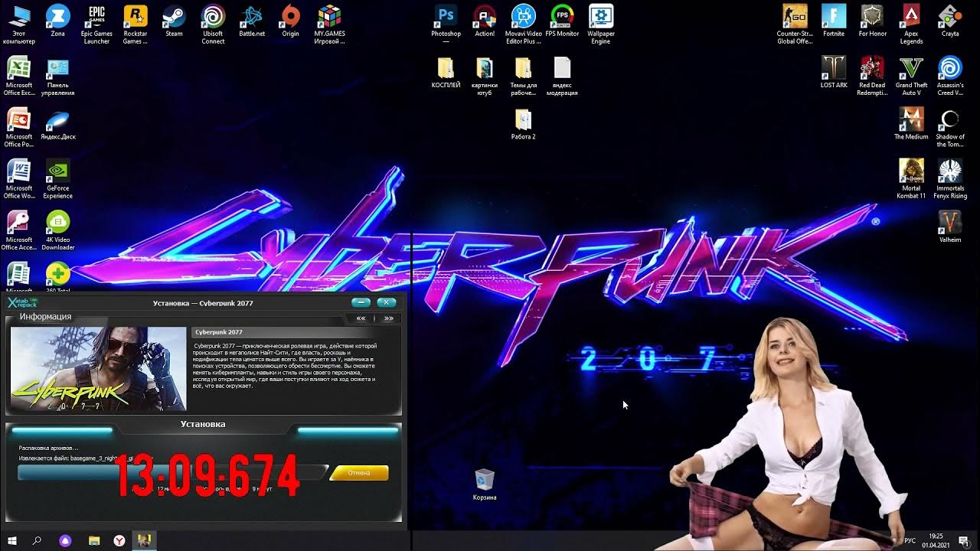Open File Explorer from the taskbar
The height and width of the screenshot is (551, 980).
tap(93, 541)
